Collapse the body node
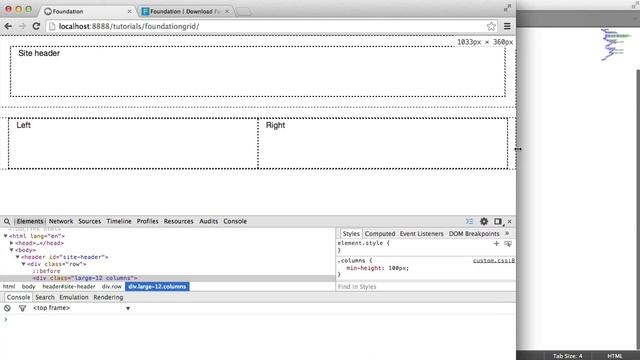 click(x=12, y=250)
